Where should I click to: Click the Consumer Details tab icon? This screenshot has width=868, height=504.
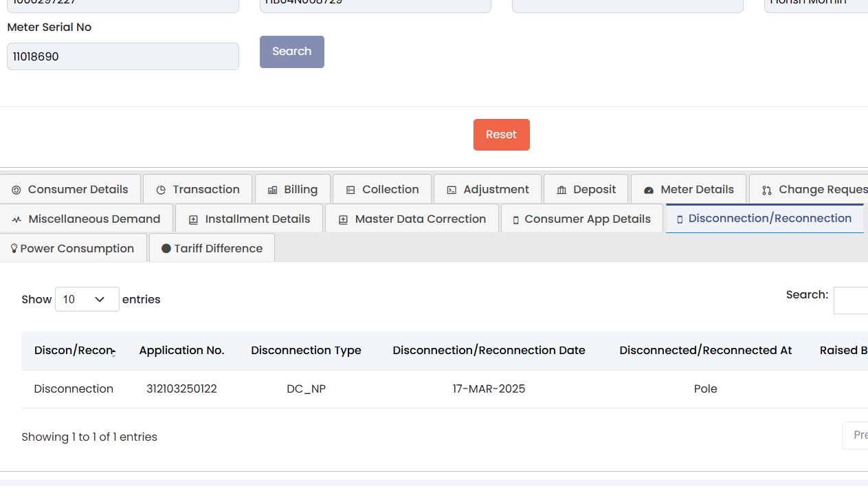coord(16,190)
